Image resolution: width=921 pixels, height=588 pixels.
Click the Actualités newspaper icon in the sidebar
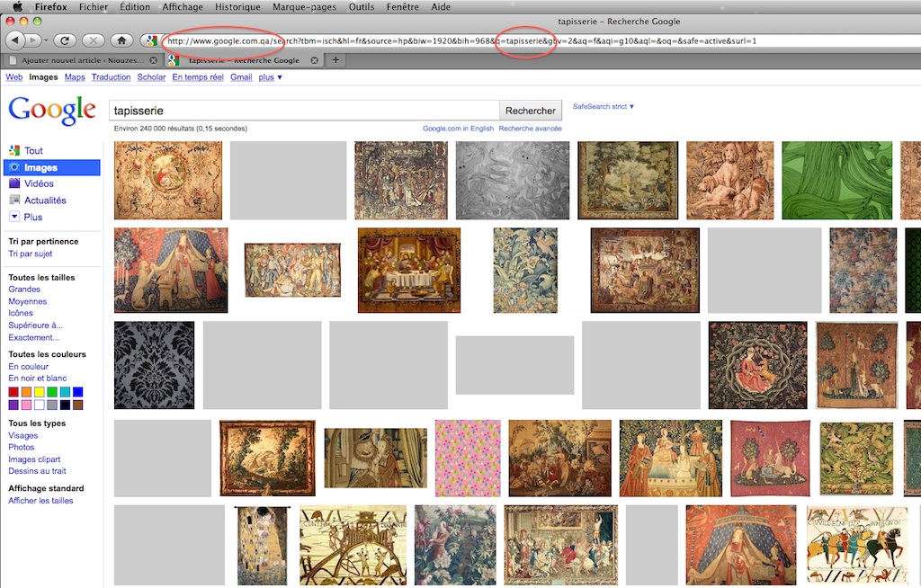(14, 200)
